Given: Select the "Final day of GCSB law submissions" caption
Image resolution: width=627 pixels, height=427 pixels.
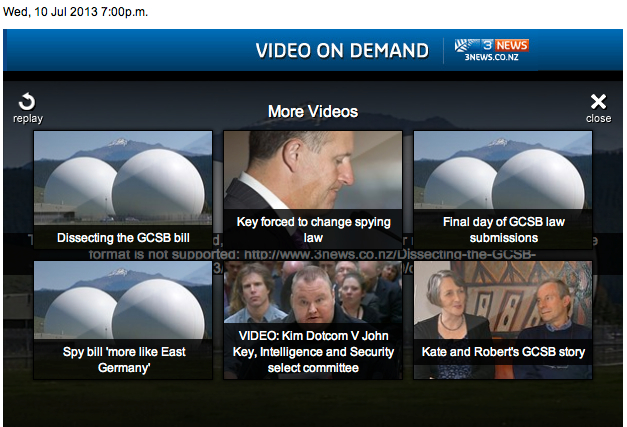Looking at the screenshot, I should pyautogui.click(x=503, y=229).
